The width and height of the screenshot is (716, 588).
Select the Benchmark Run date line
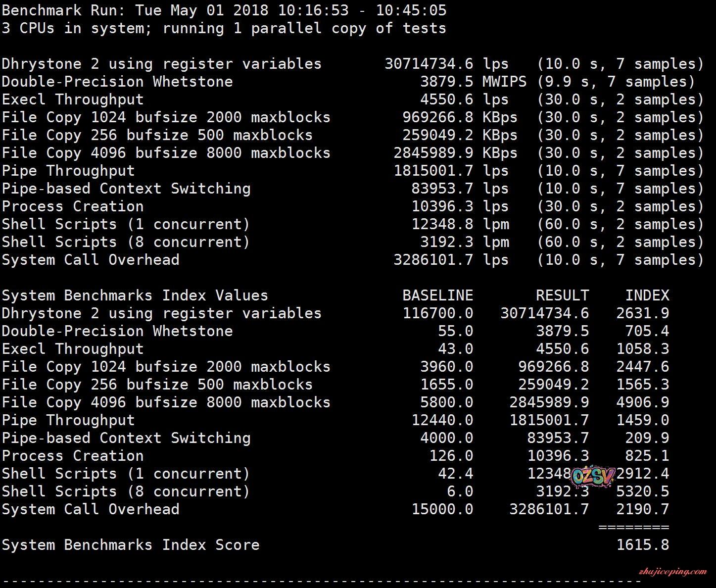click(224, 10)
